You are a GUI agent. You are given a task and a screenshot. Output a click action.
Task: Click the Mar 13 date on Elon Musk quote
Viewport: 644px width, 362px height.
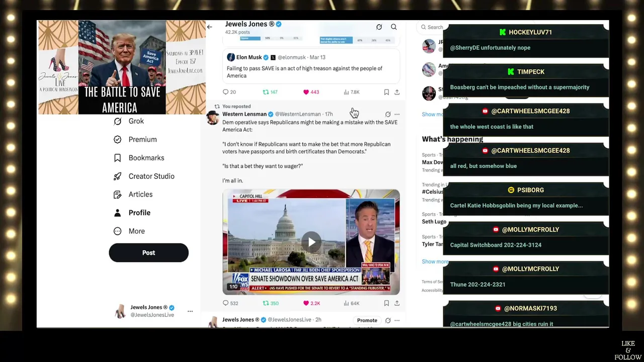point(317,57)
